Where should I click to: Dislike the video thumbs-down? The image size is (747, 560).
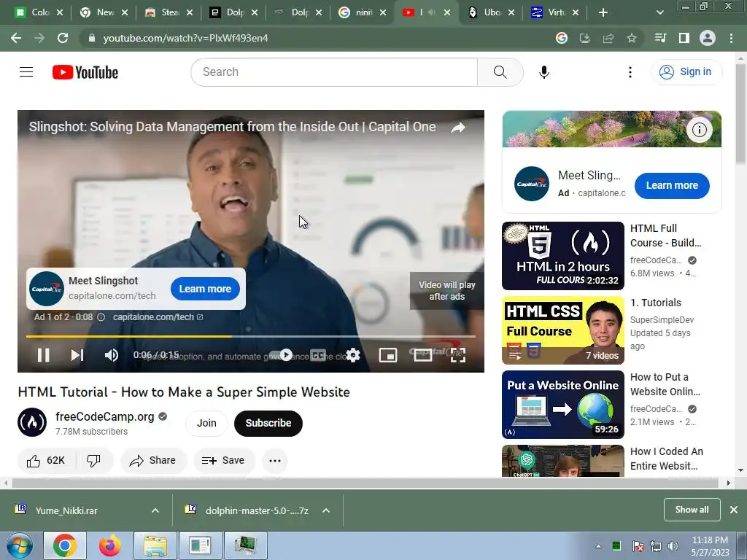(x=94, y=461)
